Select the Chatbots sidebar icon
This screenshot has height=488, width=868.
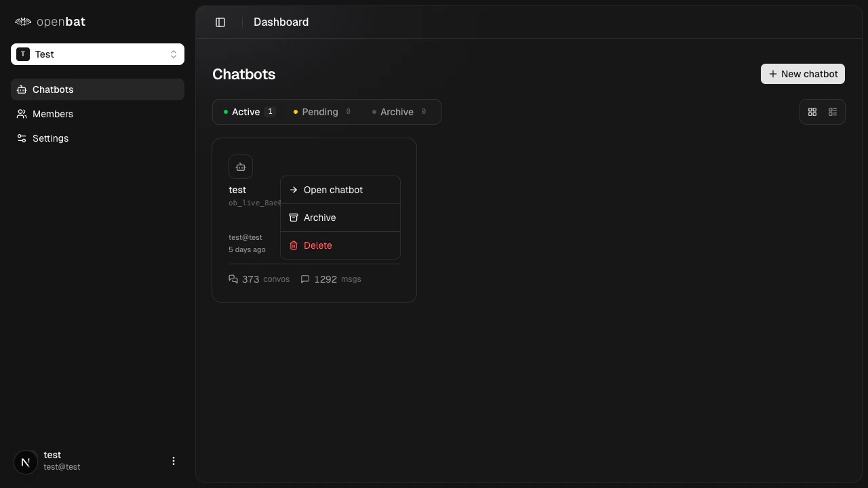(21, 89)
